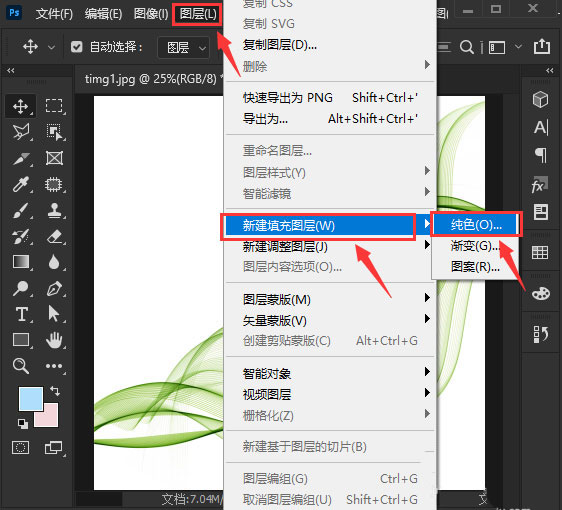The width and height of the screenshot is (562, 510).
Task: Select the Eraser tool
Action: [54, 236]
